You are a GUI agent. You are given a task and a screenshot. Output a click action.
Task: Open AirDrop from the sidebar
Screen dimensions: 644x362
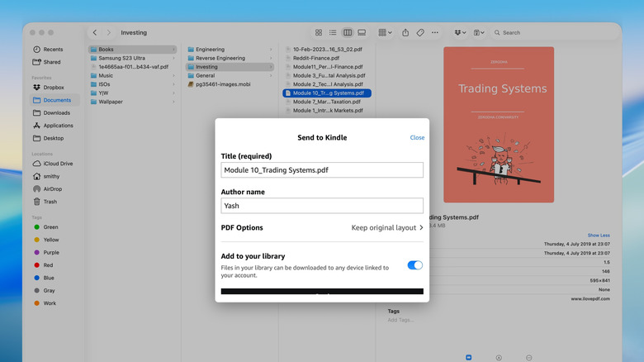click(52, 188)
